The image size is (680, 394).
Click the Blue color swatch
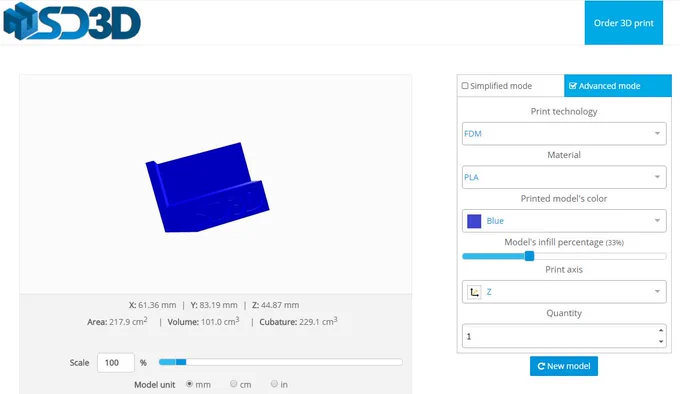(x=474, y=221)
